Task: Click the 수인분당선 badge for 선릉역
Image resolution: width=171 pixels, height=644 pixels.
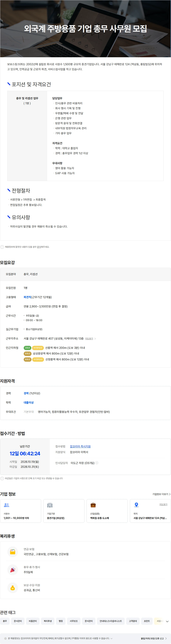Action: [x=38, y=348]
